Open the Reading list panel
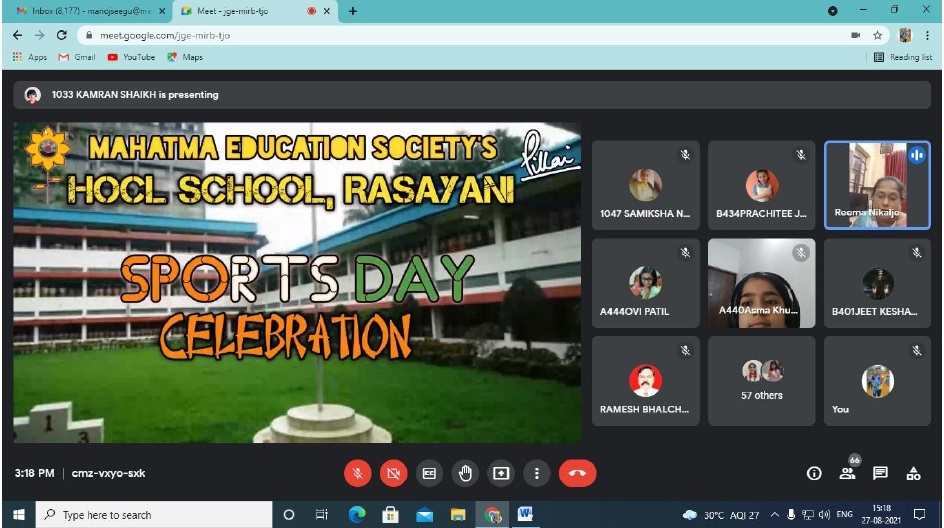 pyautogui.click(x=902, y=57)
